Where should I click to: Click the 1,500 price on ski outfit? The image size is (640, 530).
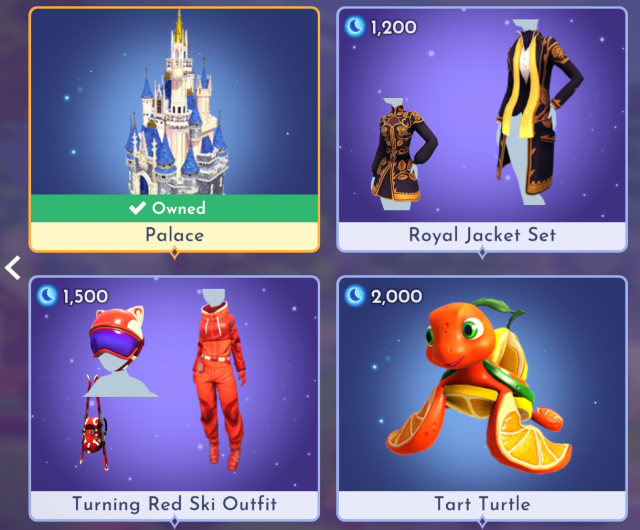(86, 296)
